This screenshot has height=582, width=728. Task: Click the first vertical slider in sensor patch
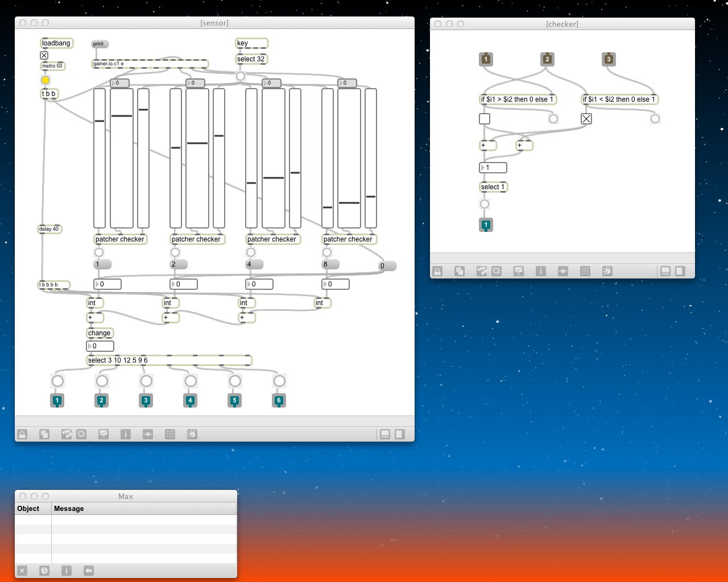coord(100,158)
